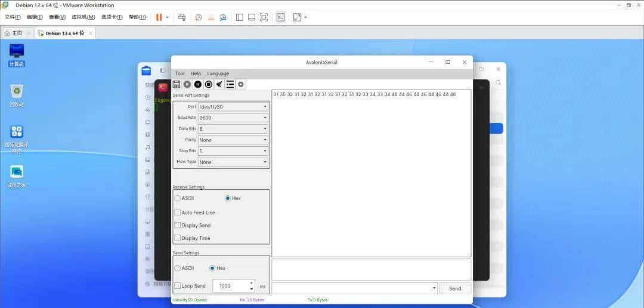Open the VMware pause button dropdown arrow

pos(167,17)
